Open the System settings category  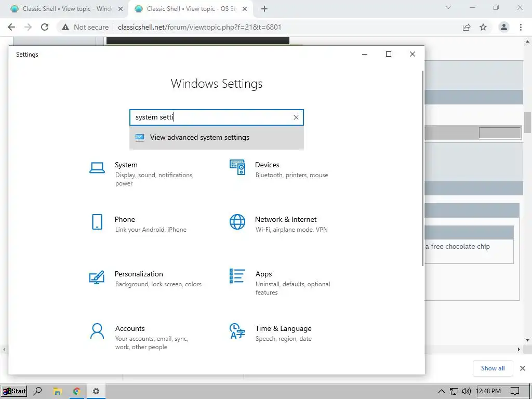click(x=142, y=174)
